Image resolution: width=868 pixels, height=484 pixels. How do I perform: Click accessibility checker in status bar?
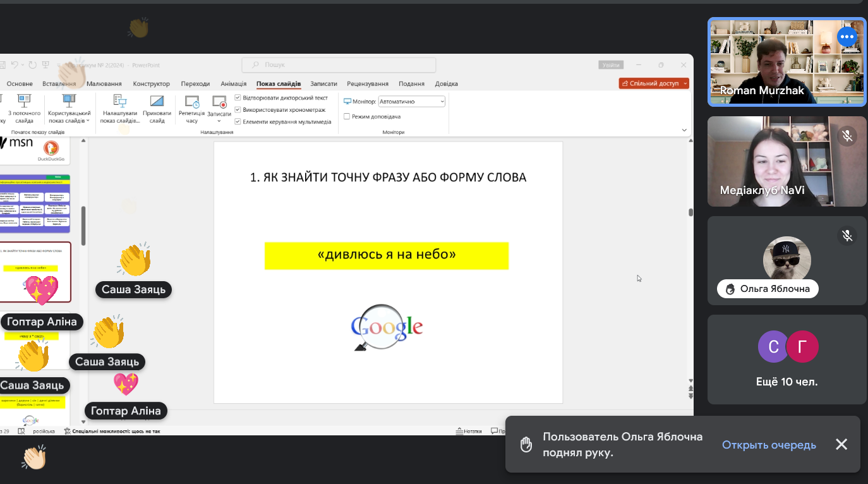click(112, 431)
